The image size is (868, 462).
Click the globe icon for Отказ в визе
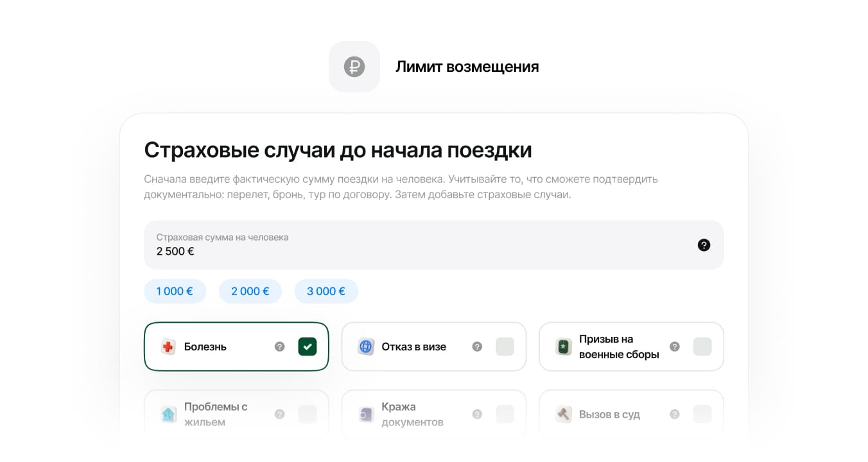pos(366,347)
